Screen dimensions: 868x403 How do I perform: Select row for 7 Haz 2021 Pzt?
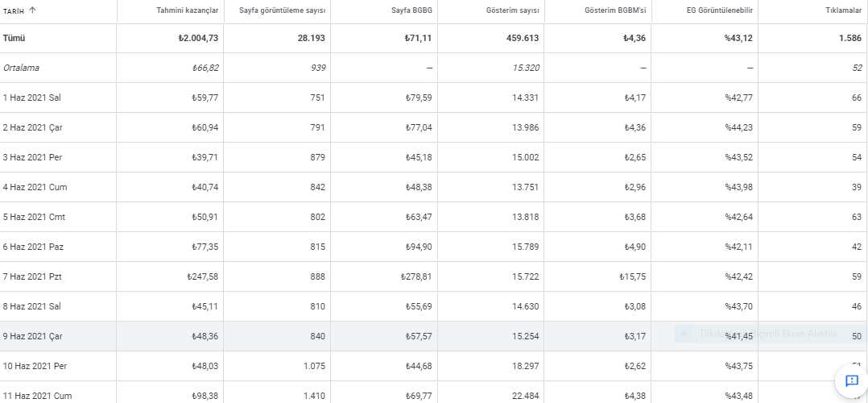434,276
